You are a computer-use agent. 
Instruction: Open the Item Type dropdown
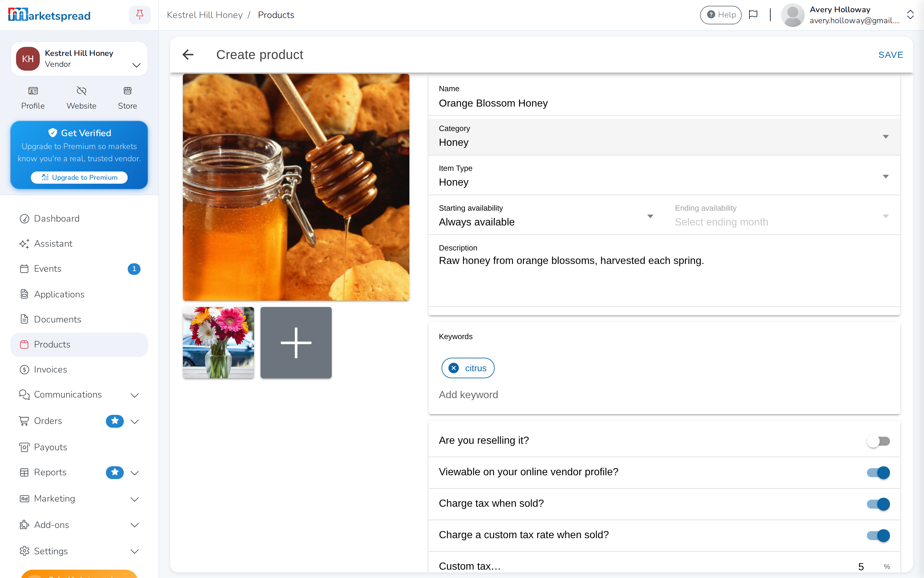pyautogui.click(x=664, y=176)
